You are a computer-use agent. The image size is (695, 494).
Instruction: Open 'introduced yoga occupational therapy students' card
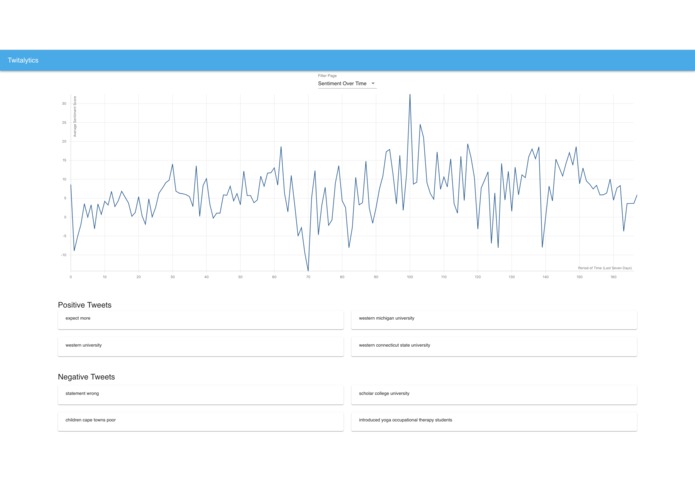494,421
